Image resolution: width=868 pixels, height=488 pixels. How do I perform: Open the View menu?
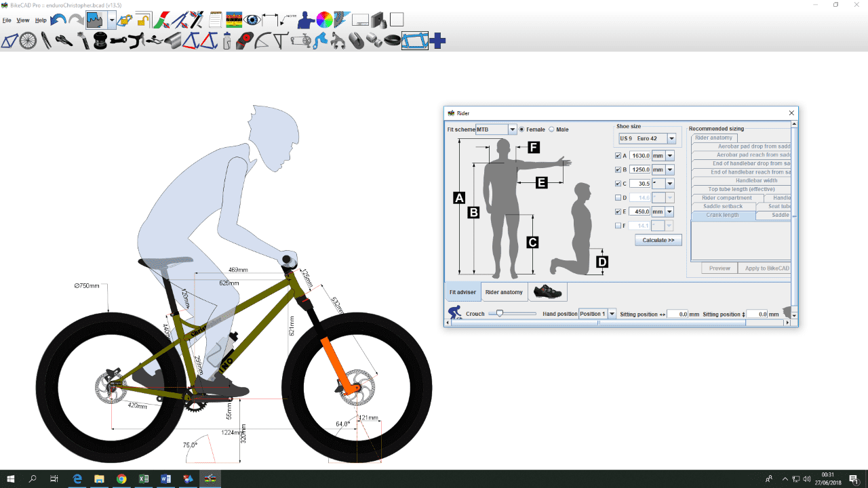[x=23, y=20]
